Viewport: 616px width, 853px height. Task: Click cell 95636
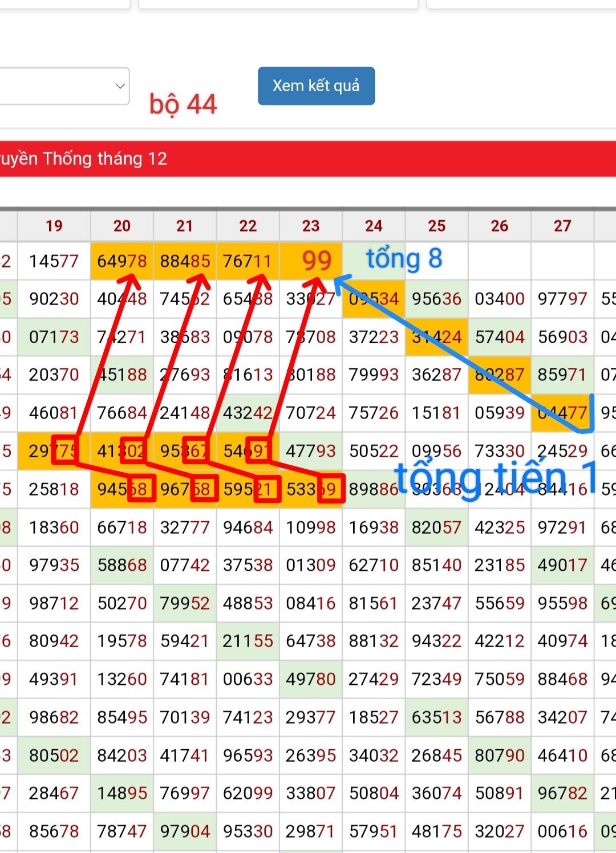(437, 299)
